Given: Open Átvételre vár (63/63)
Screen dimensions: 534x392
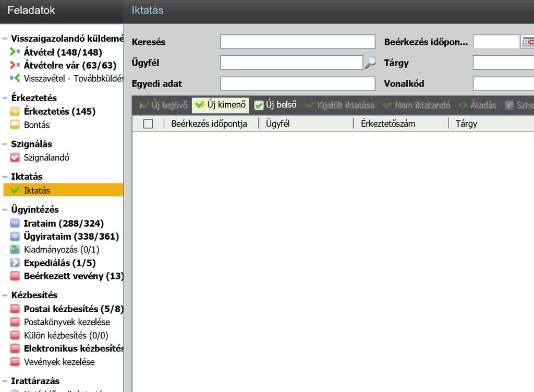Looking at the screenshot, I should [x=70, y=65].
